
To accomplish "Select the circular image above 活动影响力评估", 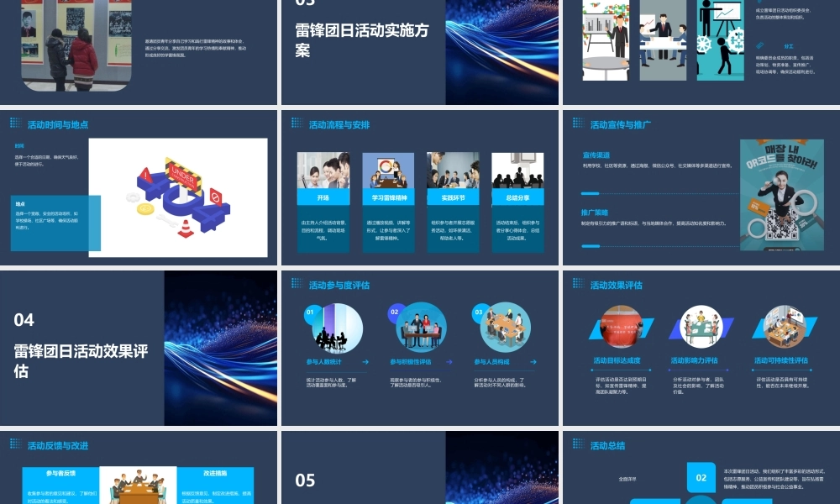I will tap(701, 328).
